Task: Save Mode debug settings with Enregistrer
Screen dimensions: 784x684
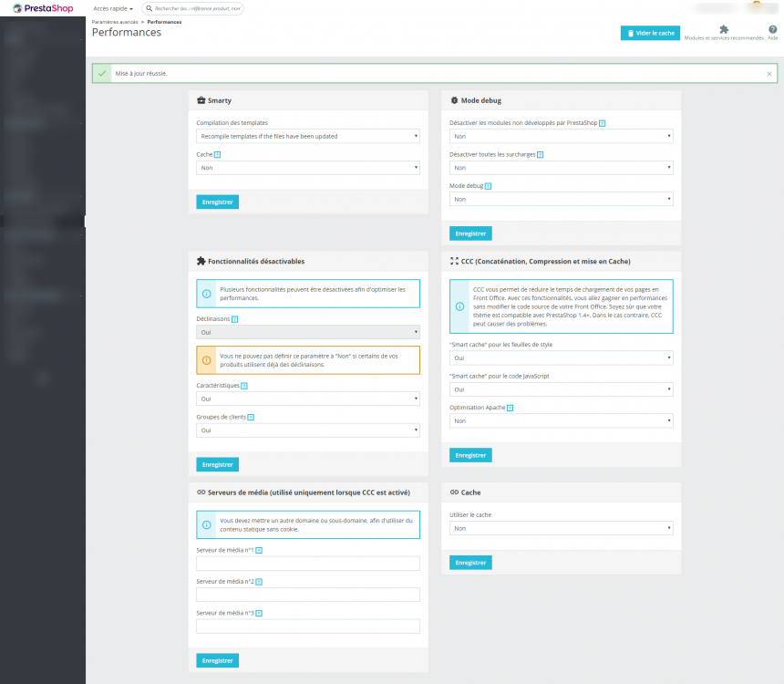Action: pyautogui.click(x=470, y=233)
